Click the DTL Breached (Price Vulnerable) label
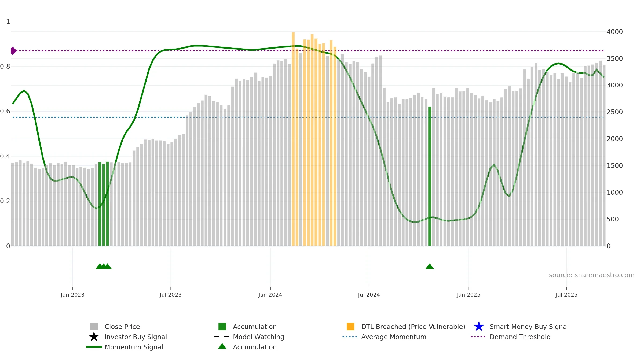This screenshot has height=362, width=644. pyautogui.click(x=413, y=327)
